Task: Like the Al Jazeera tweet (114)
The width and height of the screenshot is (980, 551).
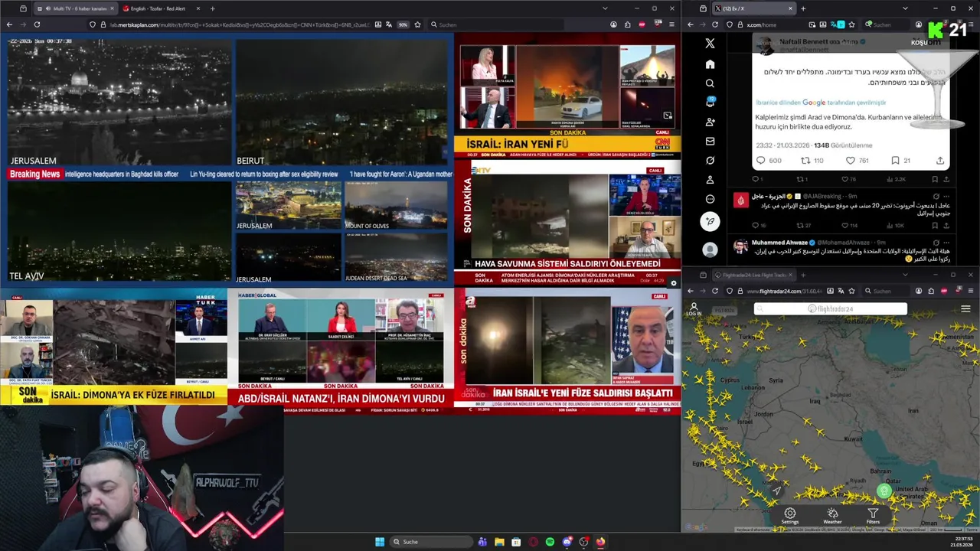Action: click(x=849, y=225)
